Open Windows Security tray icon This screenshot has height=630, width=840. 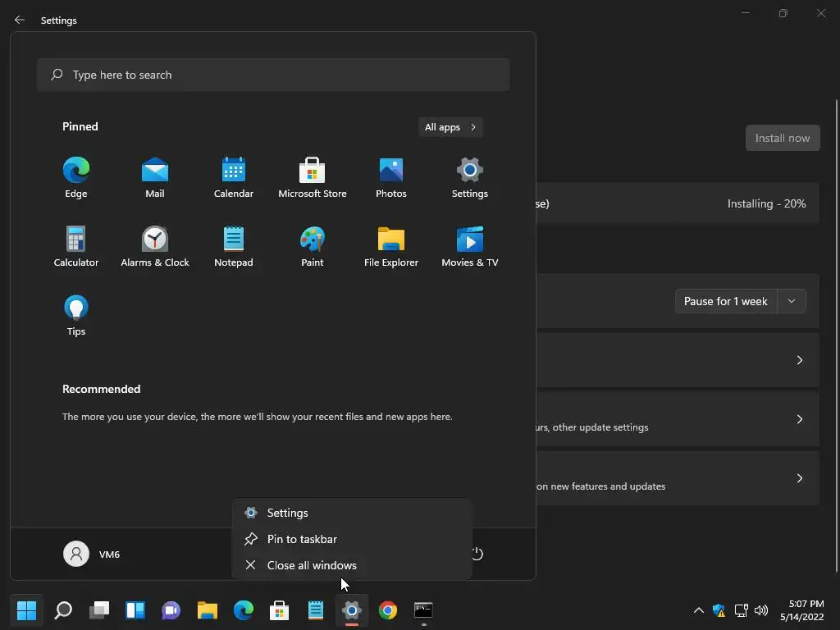click(719, 610)
